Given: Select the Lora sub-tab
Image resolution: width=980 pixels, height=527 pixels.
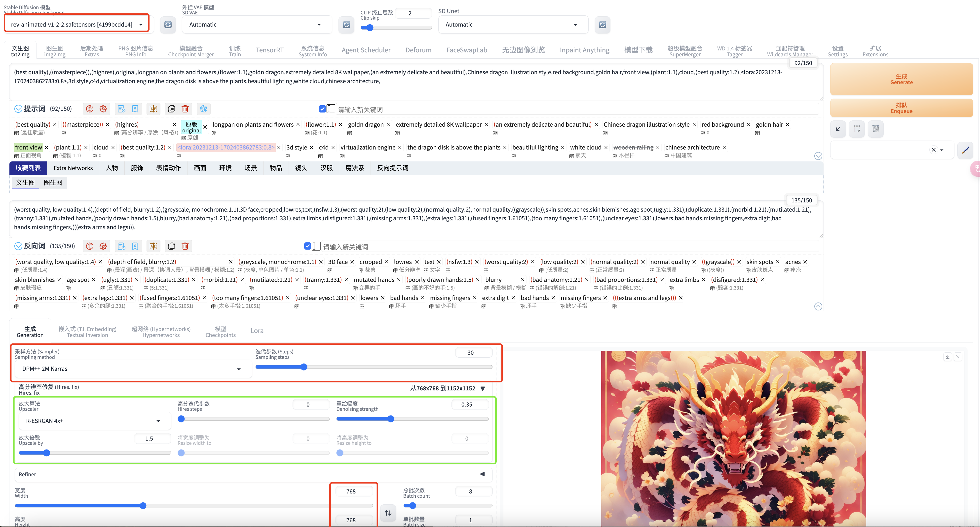Looking at the screenshot, I should [257, 331].
